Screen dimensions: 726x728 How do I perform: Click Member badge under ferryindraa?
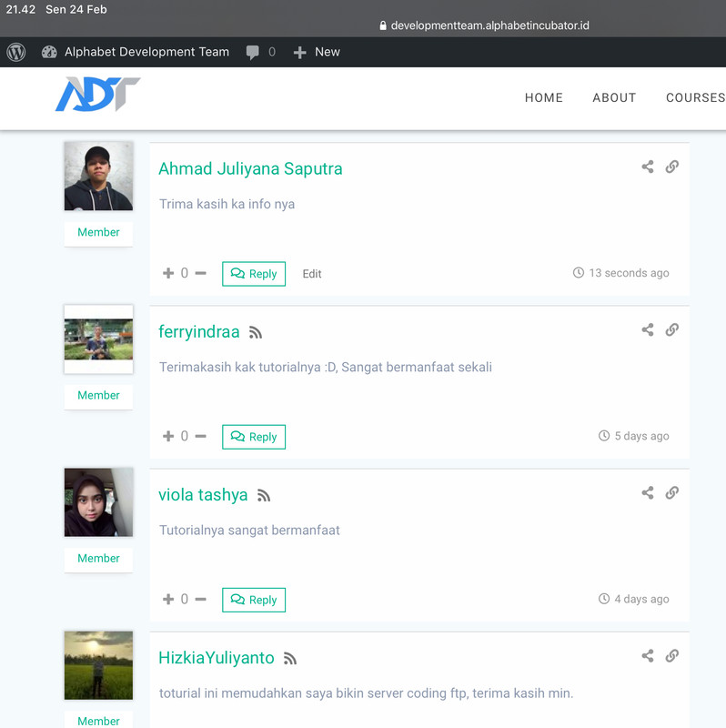click(98, 396)
